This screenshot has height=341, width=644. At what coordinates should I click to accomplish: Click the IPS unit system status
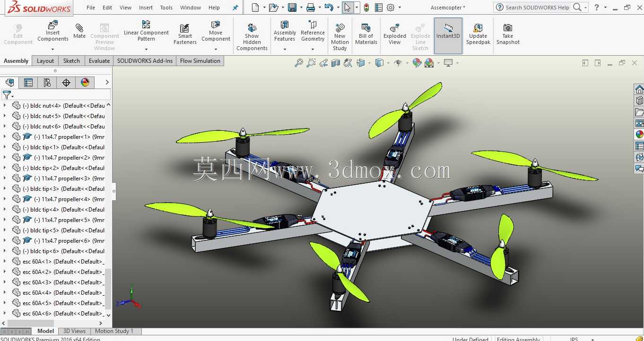574,339
